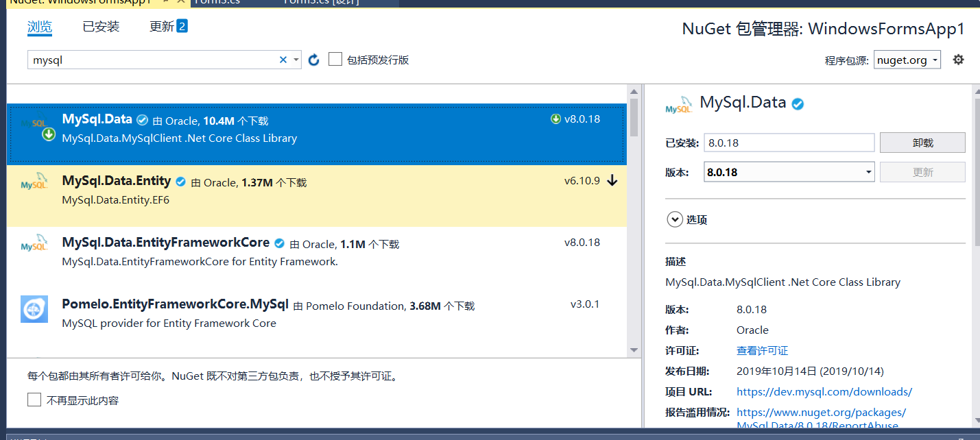Click into the mysql search box
Image resolution: width=980 pixels, height=440 pixels.
(154, 60)
